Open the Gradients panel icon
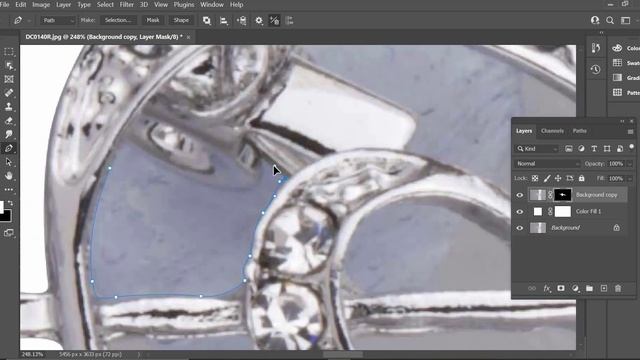 [x=617, y=78]
